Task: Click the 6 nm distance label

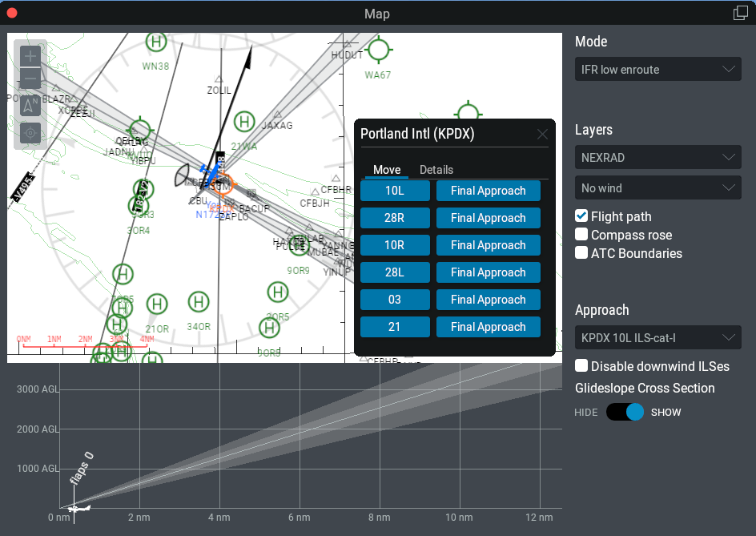Action: click(299, 518)
